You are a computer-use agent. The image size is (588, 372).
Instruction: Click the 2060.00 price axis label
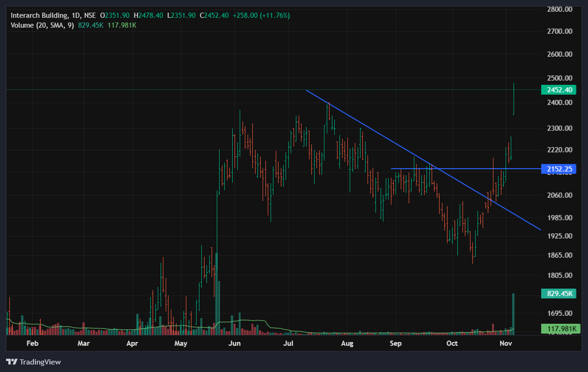(x=560, y=195)
